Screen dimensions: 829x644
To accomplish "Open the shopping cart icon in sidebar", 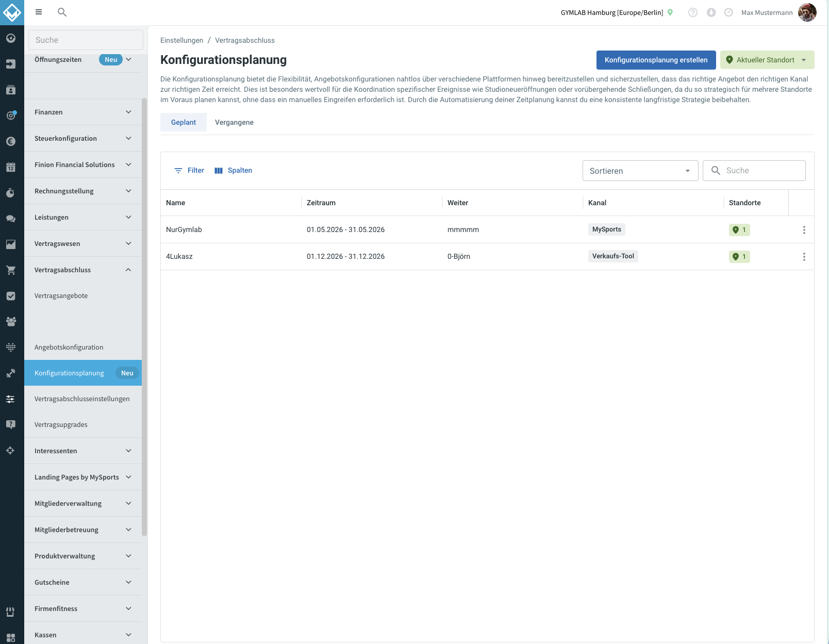I will click(11, 270).
